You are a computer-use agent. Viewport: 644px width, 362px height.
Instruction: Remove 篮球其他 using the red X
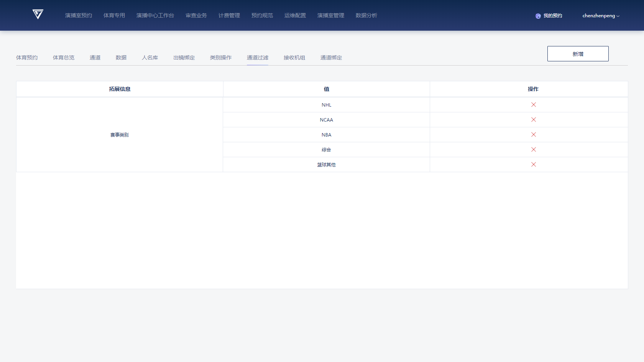533,165
